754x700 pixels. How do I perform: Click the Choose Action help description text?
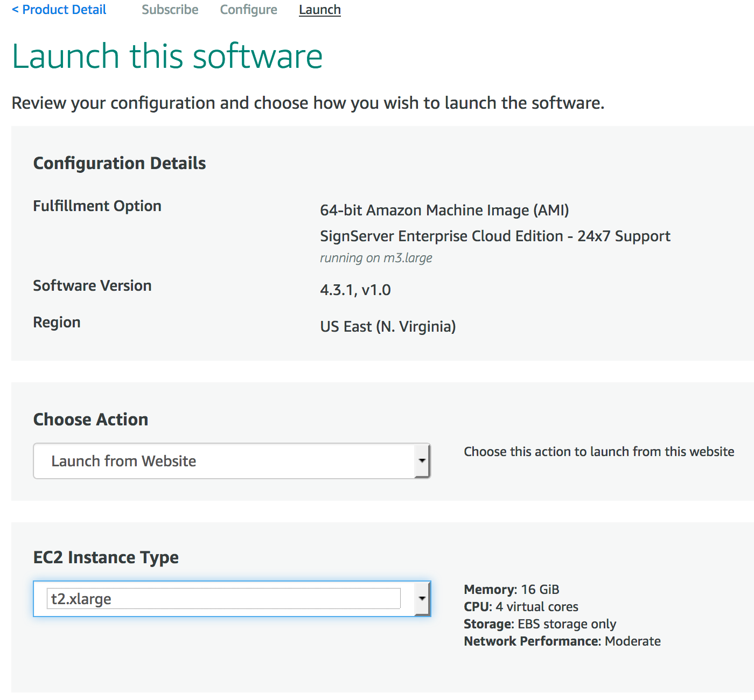(599, 451)
